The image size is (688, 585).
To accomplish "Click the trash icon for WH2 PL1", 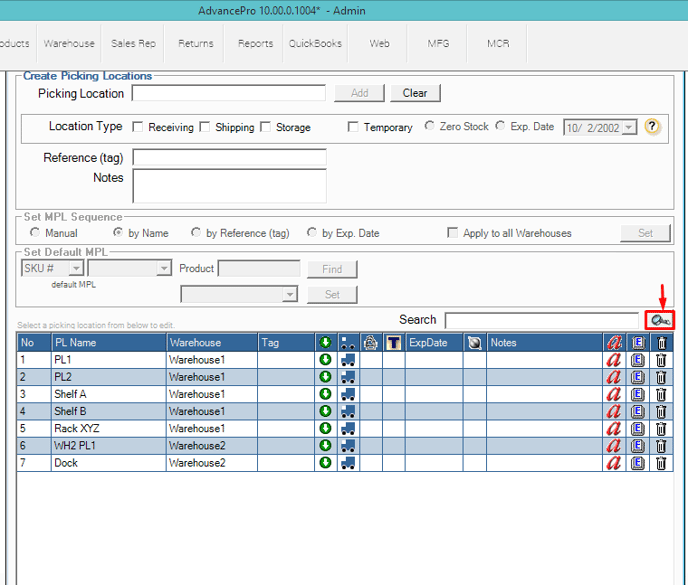I will 660,446.
